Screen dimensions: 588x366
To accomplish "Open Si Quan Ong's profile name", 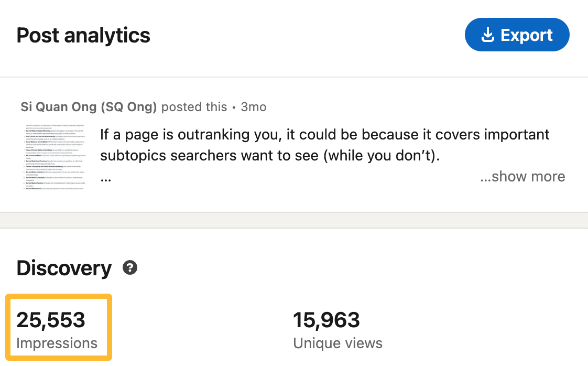I will (x=88, y=106).
